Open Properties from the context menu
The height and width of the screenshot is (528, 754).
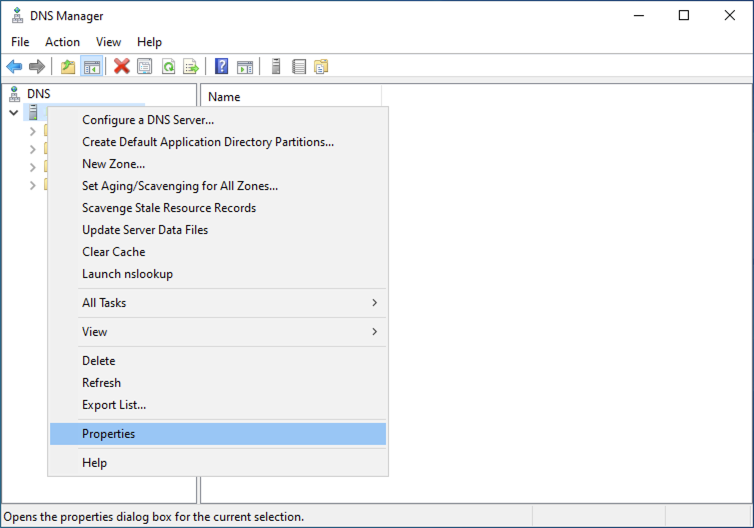[218, 434]
